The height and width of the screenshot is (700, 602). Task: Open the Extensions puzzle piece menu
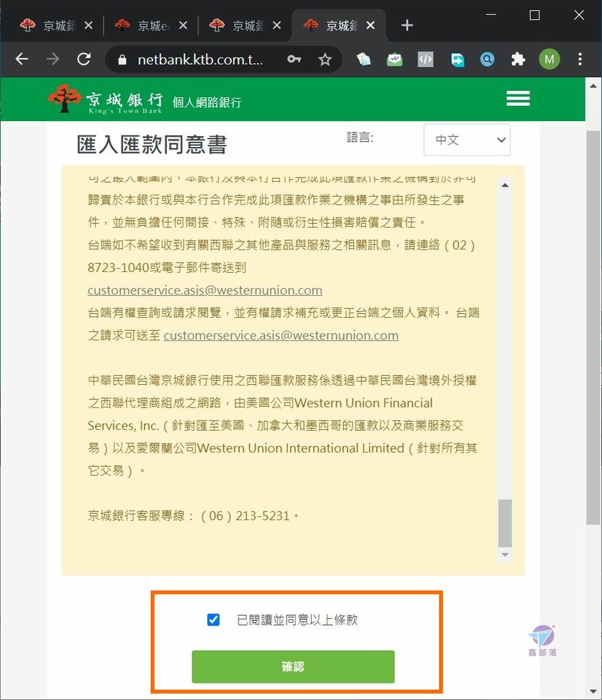tap(518, 59)
